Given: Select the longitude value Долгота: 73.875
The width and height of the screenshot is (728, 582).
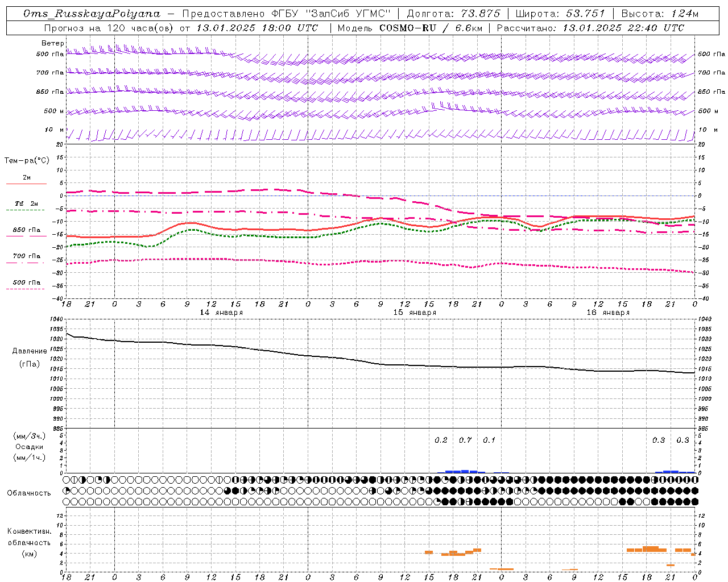Looking at the screenshot, I should click(x=453, y=14).
